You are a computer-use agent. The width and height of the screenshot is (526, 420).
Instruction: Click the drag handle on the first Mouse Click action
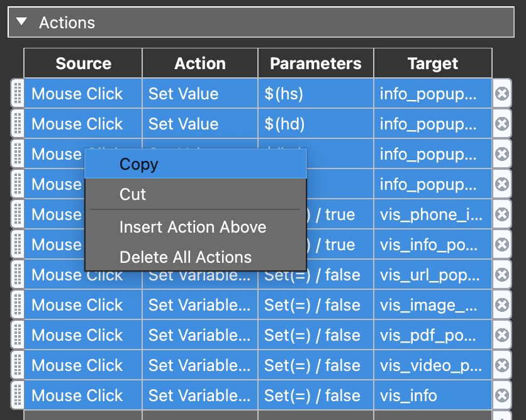(x=17, y=94)
